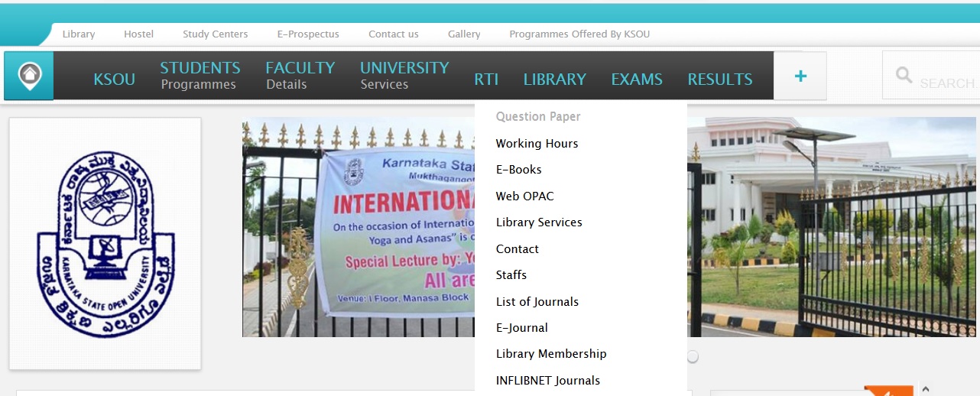Image resolution: width=980 pixels, height=396 pixels.
Task: Follow the Hostel link
Action: point(138,34)
